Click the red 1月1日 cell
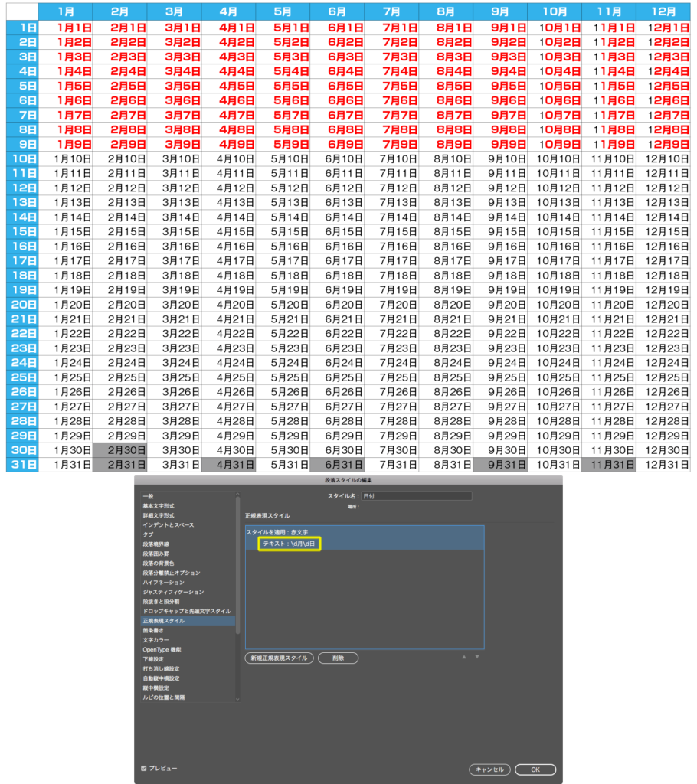This screenshot has height=784, width=697. (66, 28)
